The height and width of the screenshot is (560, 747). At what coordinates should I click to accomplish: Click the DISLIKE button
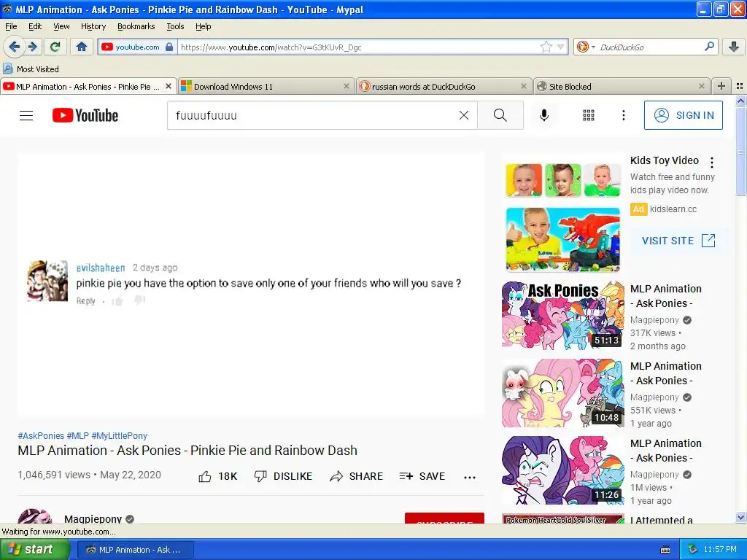tap(284, 476)
